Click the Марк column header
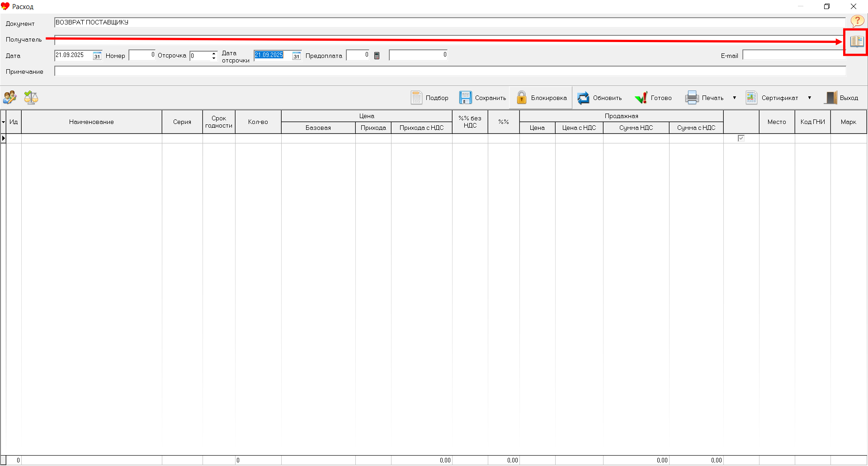The width and height of the screenshot is (868, 466). [x=849, y=122]
